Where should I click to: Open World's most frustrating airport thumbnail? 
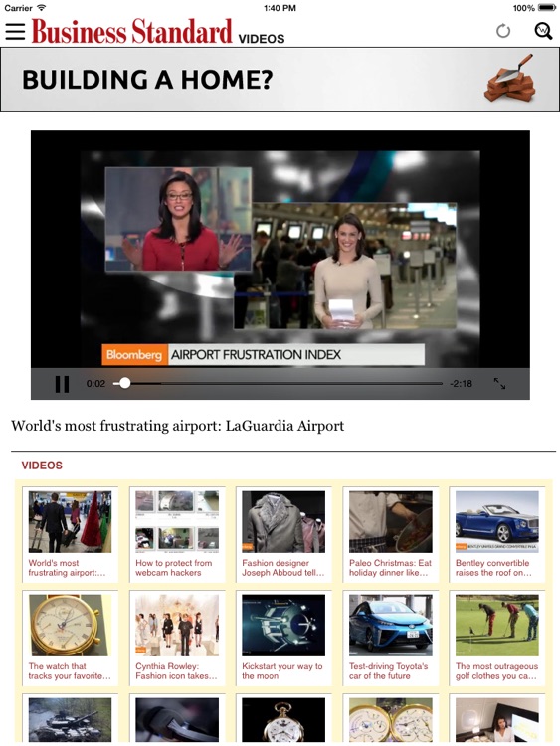(x=70, y=522)
